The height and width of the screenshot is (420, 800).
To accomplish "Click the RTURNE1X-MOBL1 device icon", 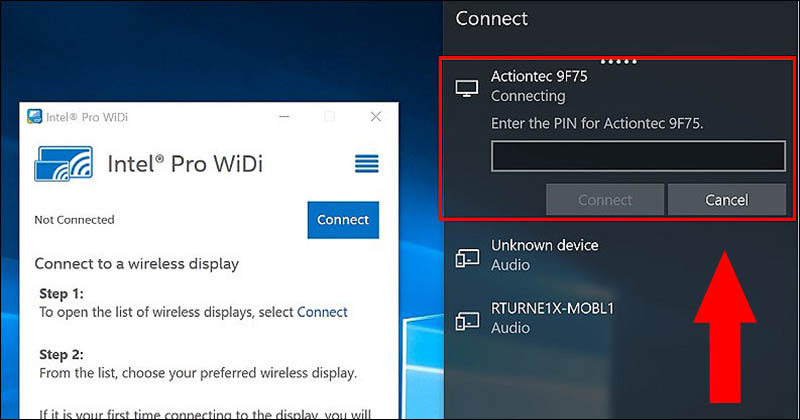I will click(x=467, y=322).
